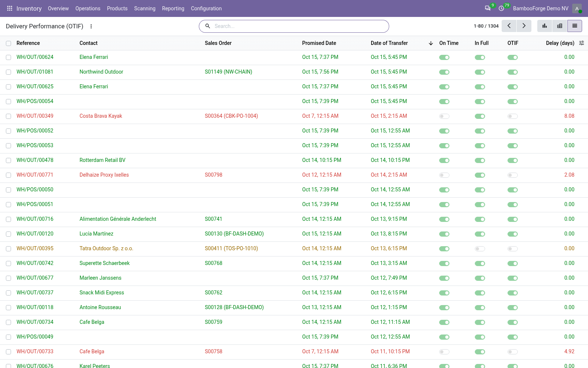588x368 pixels.
Task: Open the Delivery Performance actions menu
Action: coord(91,26)
